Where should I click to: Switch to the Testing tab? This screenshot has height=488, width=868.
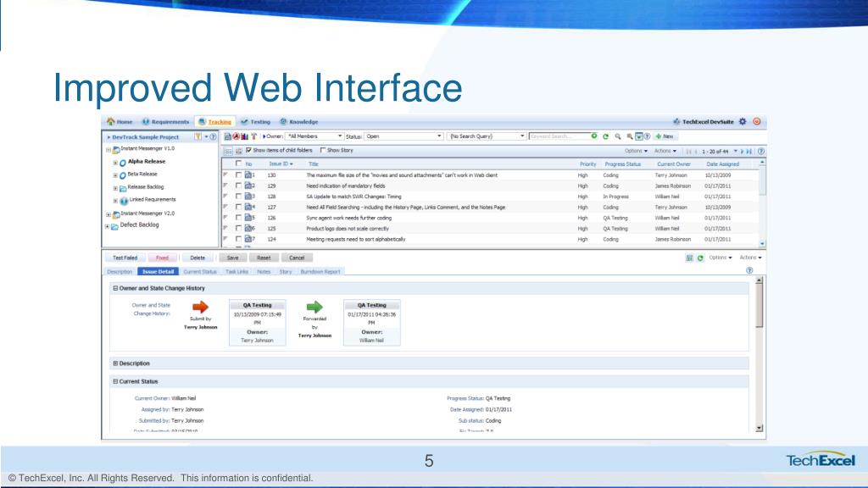tap(256, 122)
